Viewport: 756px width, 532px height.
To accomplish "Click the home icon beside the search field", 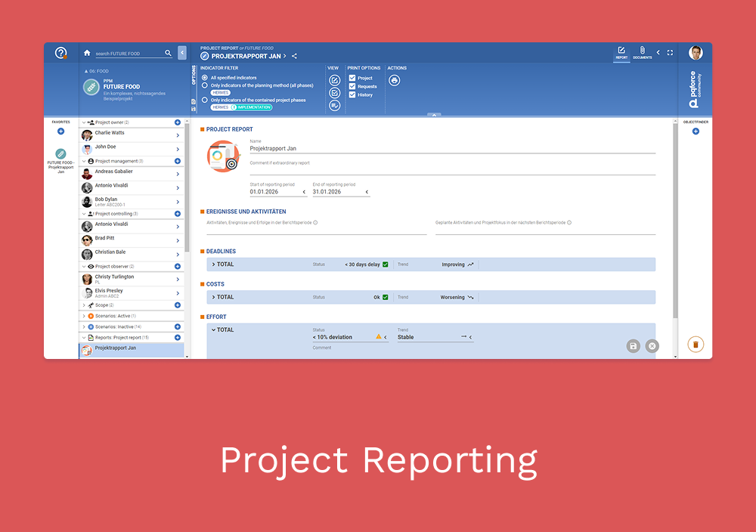I will tap(87, 53).
